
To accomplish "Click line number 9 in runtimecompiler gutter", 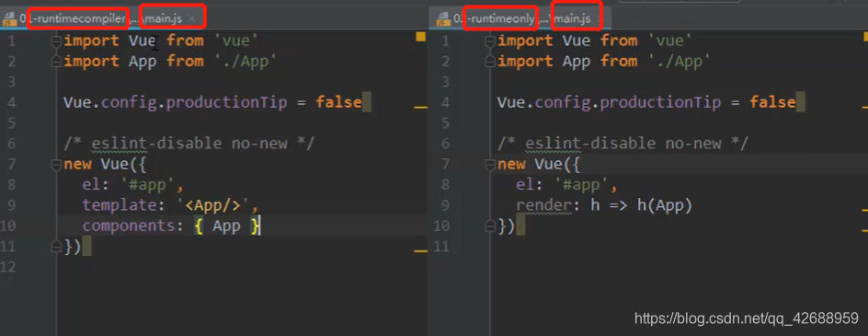I will point(12,205).
